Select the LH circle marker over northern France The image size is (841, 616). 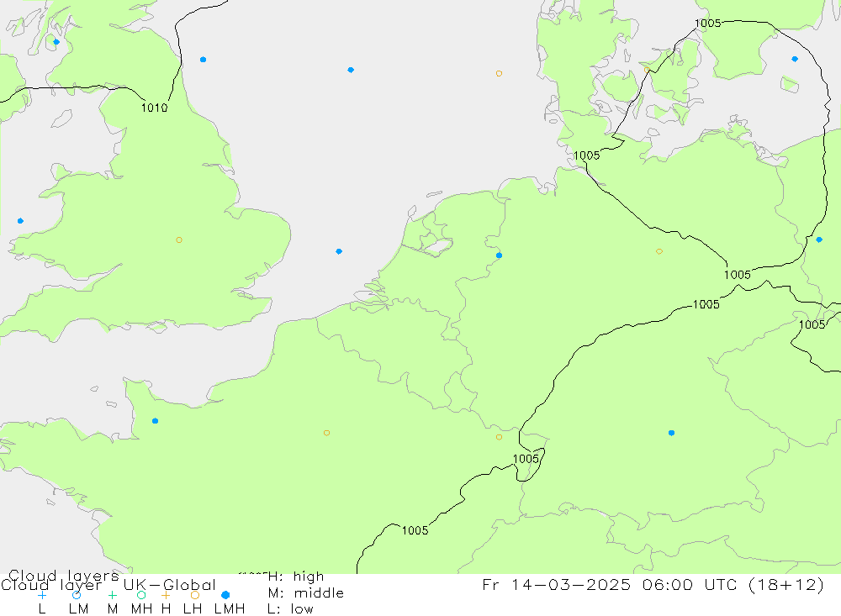click(326, 433)
